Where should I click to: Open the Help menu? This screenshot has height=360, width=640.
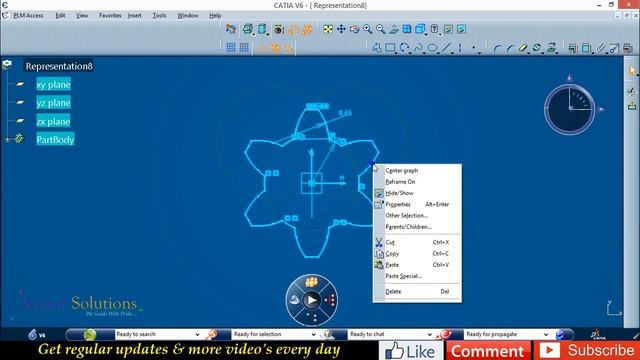pyautogui.click(x=215, y=16)
